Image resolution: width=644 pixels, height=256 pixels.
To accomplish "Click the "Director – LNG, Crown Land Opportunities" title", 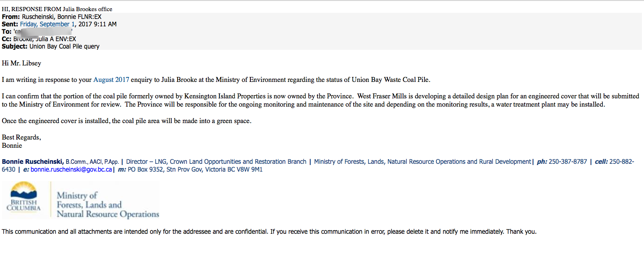I will pyautogui.click(x=216, y=162).
